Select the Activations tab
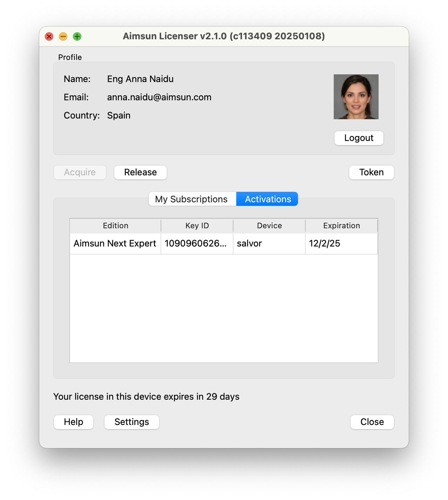 click(267, 199)
